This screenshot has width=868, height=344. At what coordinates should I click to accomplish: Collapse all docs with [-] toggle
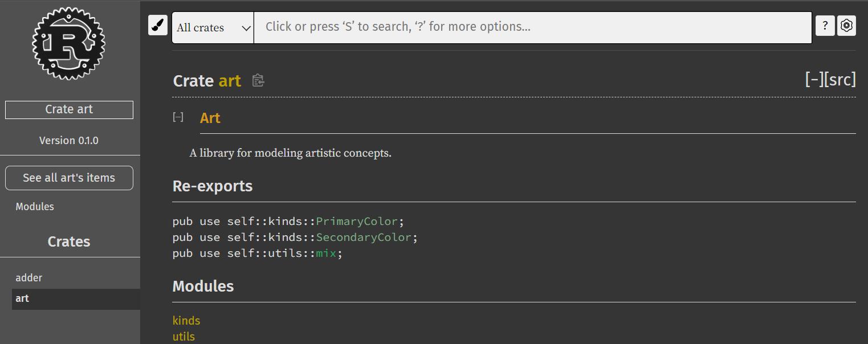tap(814, 80)
